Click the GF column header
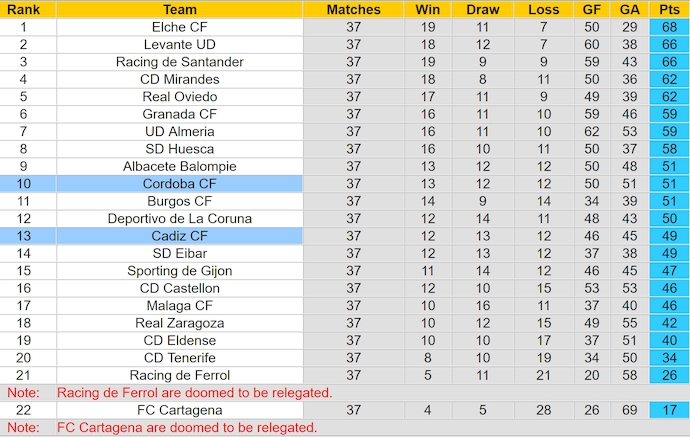The image size is (690, 437). click(x=592, y=9)
